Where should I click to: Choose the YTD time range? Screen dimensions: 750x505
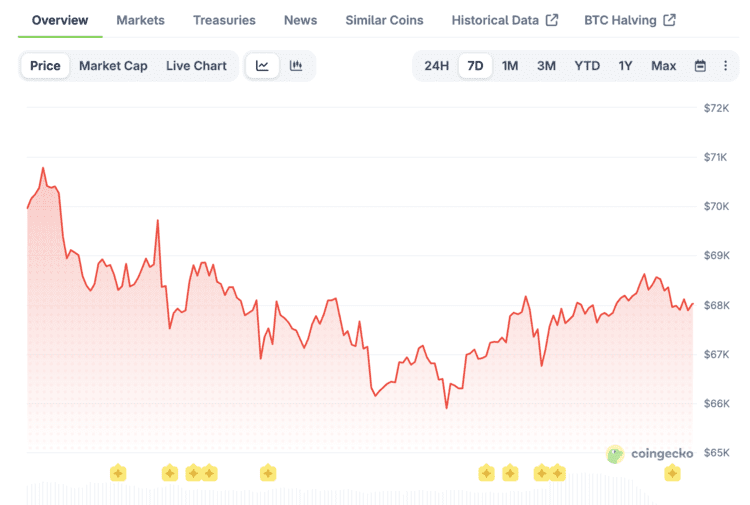(x=587, y=66)
